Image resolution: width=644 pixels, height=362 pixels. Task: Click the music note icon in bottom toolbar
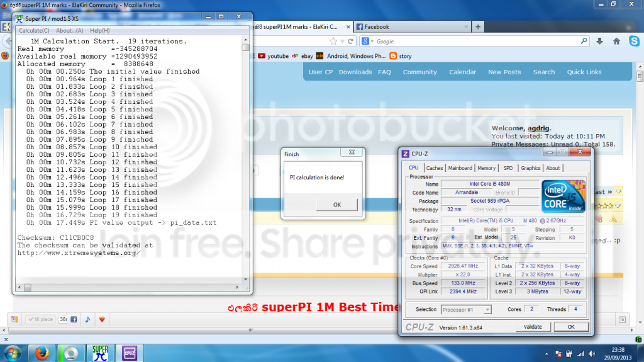click(x=87, y=319)
